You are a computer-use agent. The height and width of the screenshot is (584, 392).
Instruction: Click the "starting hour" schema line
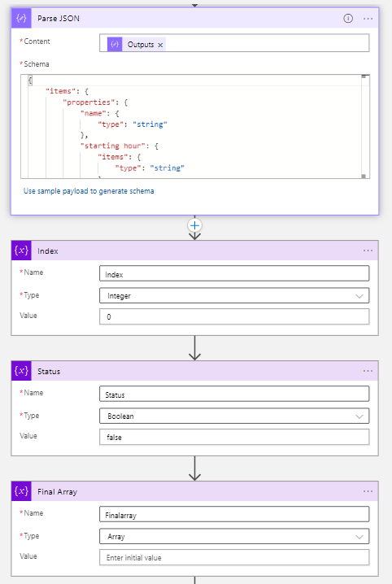[119, 146]
